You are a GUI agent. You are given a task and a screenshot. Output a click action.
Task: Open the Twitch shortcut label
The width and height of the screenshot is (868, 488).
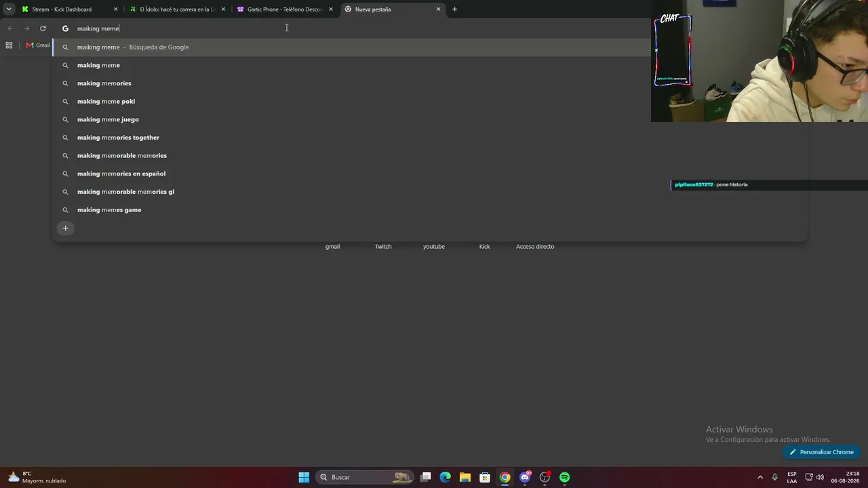coord(383,247)
